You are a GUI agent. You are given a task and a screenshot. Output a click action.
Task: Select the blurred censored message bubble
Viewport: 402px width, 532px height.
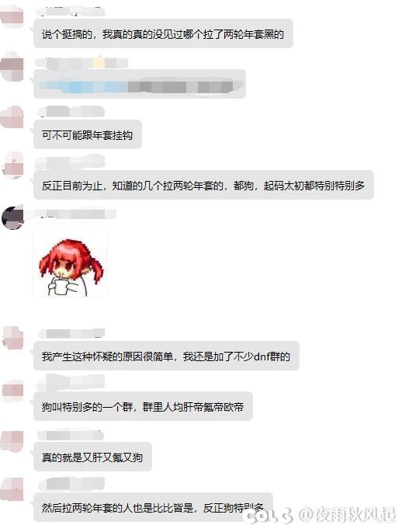pyautogui.click(x=140, y=84)
